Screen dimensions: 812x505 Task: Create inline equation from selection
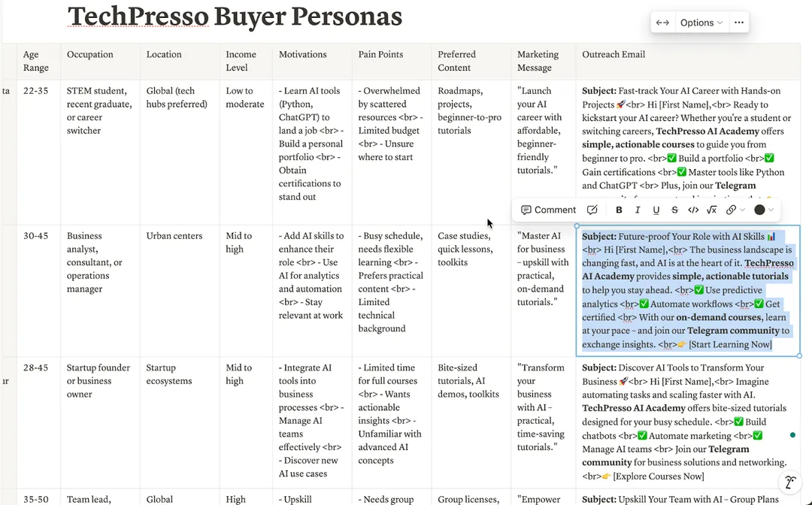coord(711,210)
